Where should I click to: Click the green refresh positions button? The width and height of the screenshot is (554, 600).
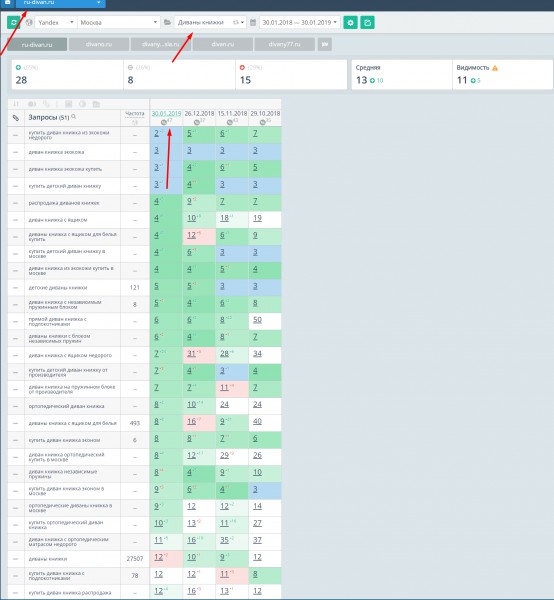pyautogui.click(x=14, y=23)
